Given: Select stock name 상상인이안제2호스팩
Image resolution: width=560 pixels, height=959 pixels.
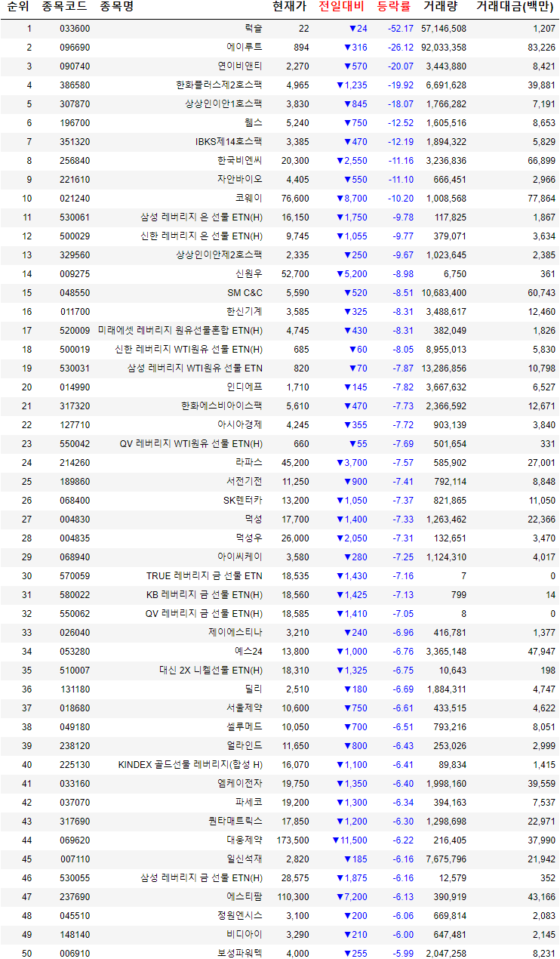Looking at the screenshot, I should [x=220, y=255].
